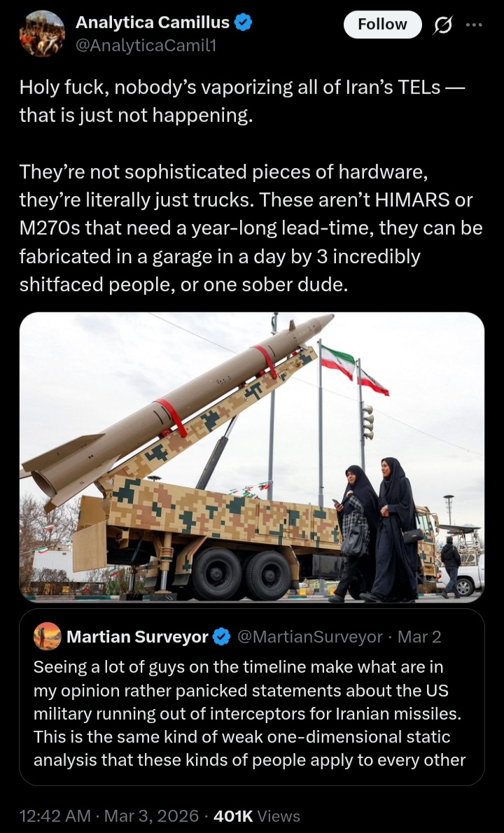Open Analytica Camillus profile avatar
504x833 pixels.
coord(42,33)
